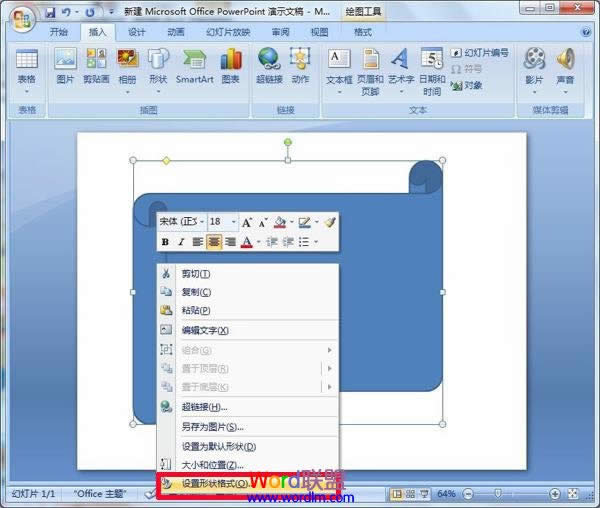Click the yellow adjustment diamond handle on the shape

tap(166, 161)
